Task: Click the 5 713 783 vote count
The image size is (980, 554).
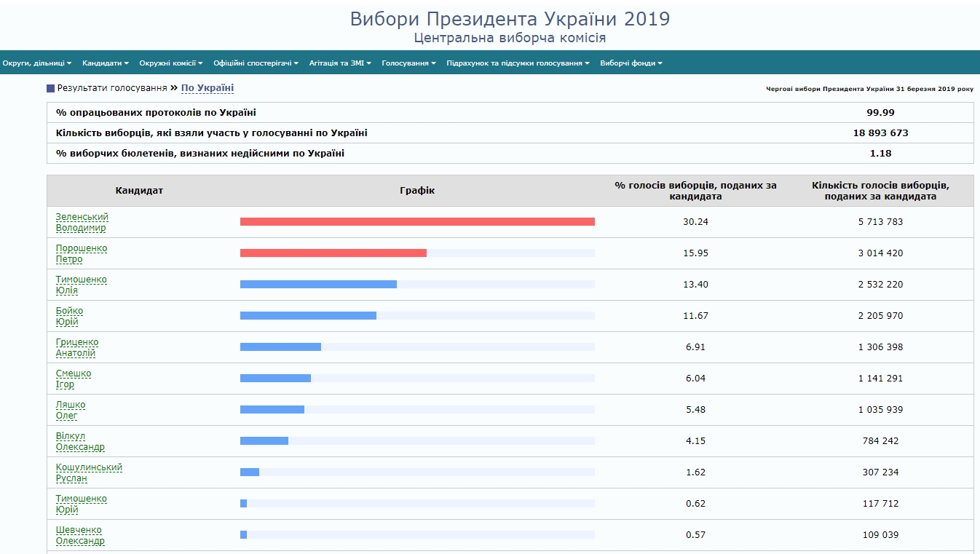Action: (x=880, y=222)
